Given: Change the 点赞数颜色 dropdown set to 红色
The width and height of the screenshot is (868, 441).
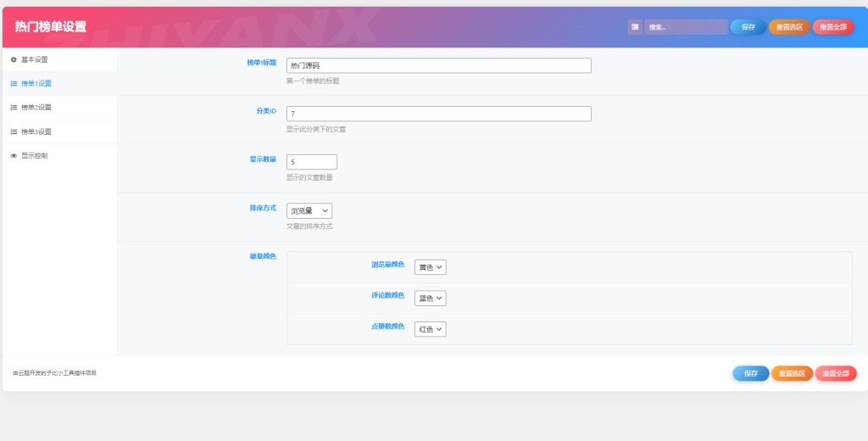Looking at the screenshot, I should 430,329.
